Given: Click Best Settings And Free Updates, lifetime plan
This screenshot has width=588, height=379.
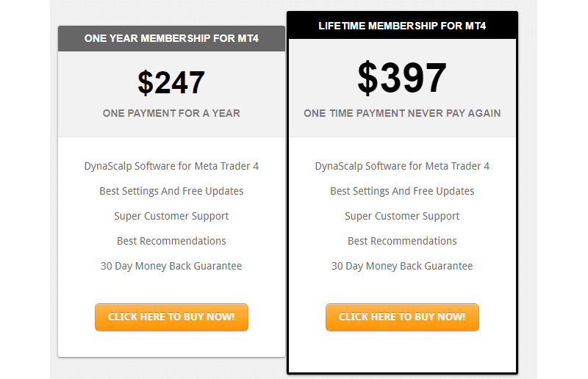Looking at the screenshot, I should pos(402,191).
